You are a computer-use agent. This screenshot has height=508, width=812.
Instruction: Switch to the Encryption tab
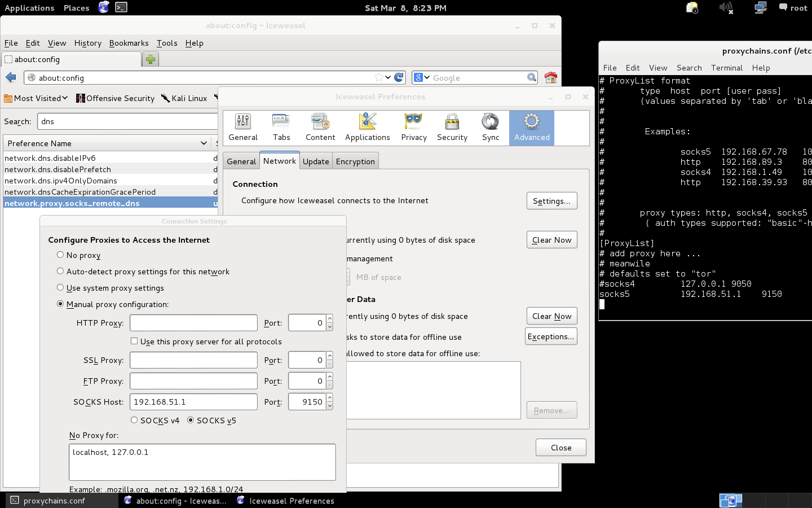click(x=355, y=161)
